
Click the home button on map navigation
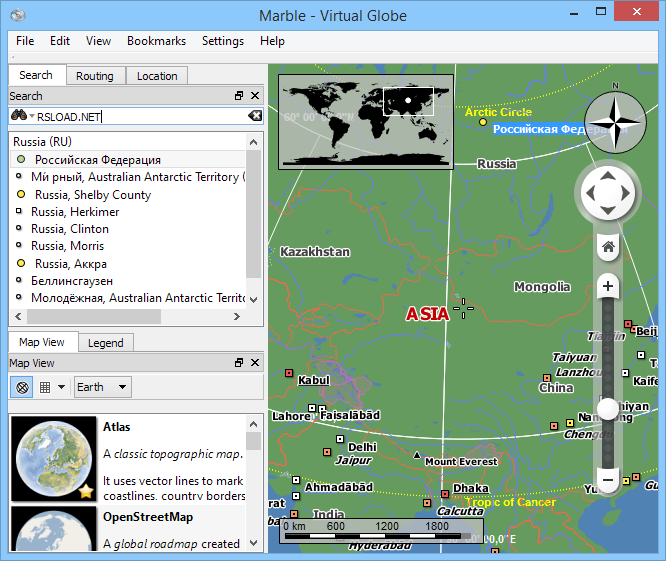[x=607, y=245]
